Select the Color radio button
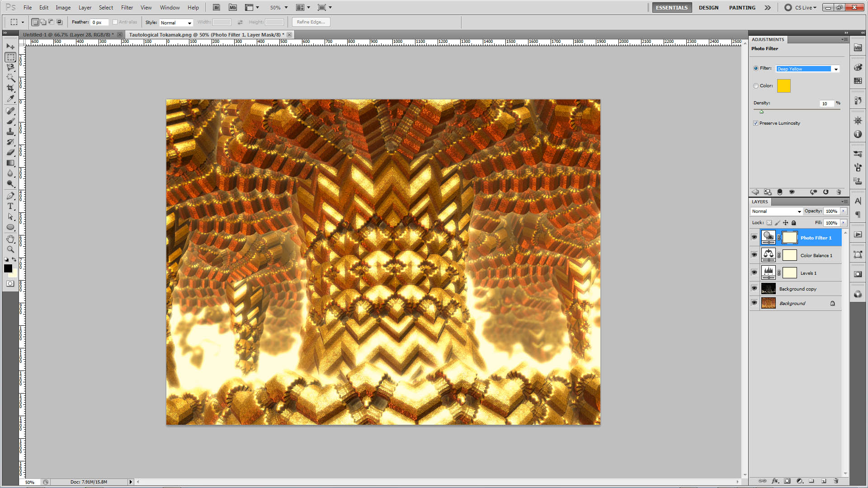This screenshot has width=868, height=488. 756,86
